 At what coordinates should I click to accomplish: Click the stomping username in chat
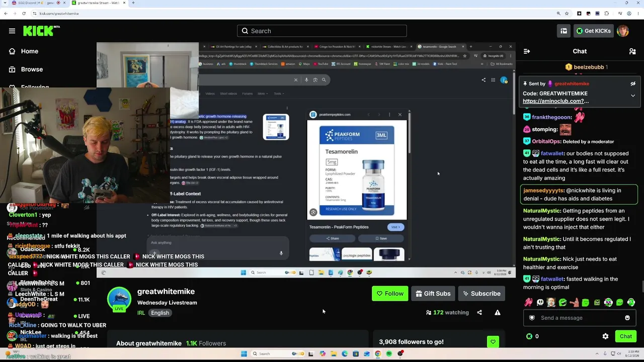(544, 130)
